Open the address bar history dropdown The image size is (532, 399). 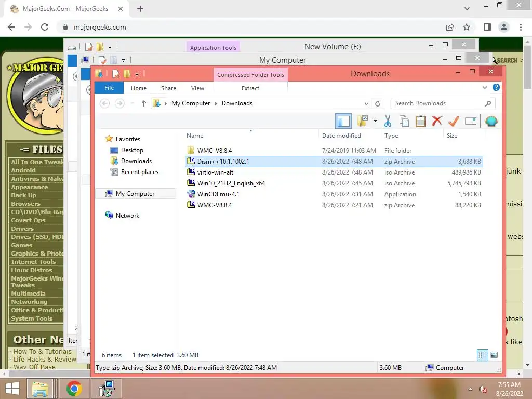[366, 103]
